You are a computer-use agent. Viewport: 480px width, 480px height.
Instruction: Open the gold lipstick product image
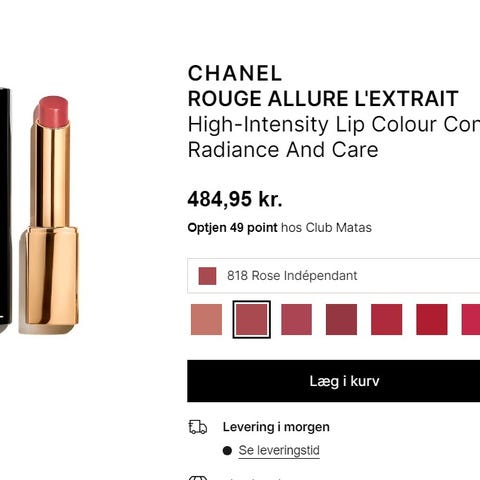pos(50,213)
